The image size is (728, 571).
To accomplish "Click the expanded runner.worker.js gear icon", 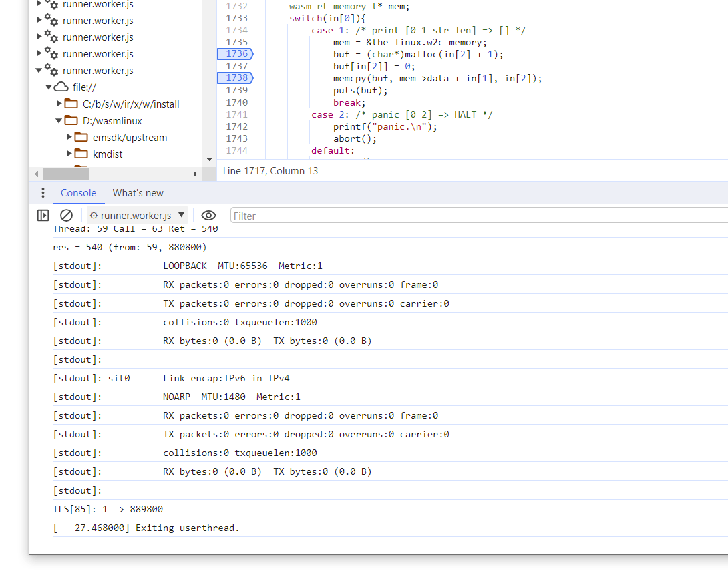I will [x=51, y=70].
